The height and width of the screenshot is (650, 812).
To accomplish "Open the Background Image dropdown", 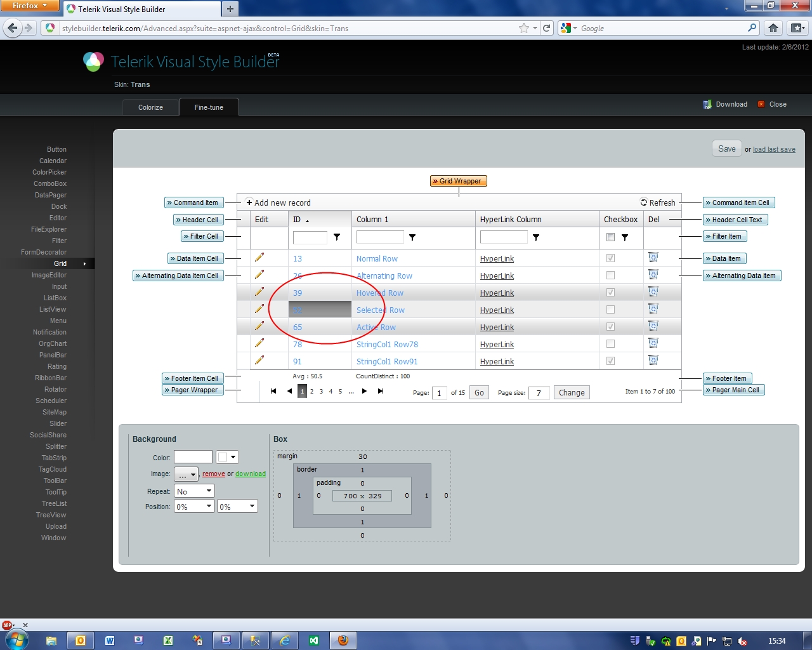I will pos(186,474).
